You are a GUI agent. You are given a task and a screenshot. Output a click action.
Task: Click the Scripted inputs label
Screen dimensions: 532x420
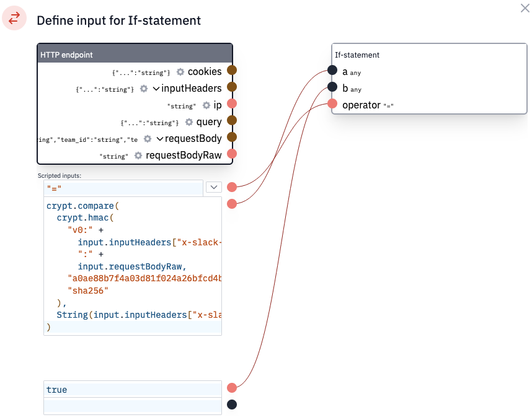(60, 175)
